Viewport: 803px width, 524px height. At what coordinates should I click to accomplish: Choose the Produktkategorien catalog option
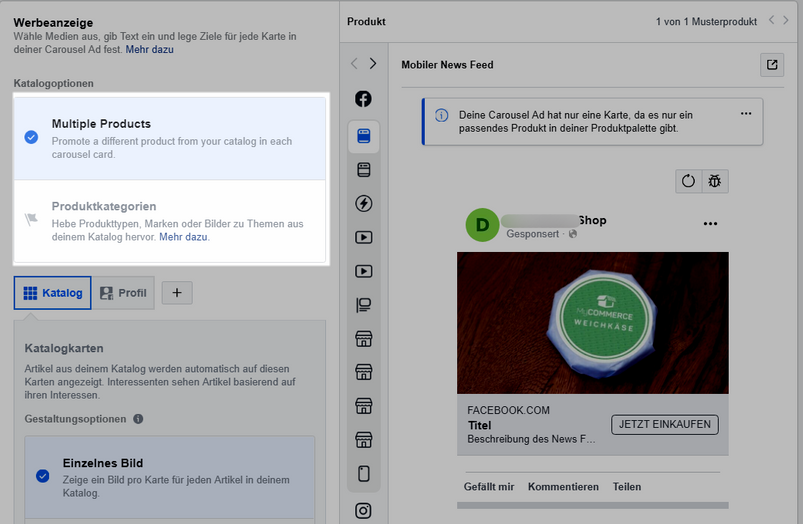pos(170,221)
